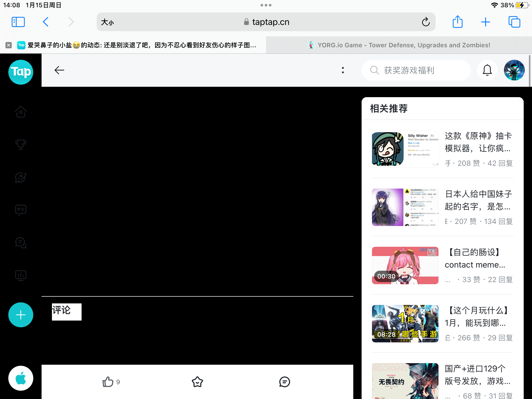The width and height of the screenshot is (532, 399).
Task: Click the 相关推荐 heading
Action: [389, 109]
